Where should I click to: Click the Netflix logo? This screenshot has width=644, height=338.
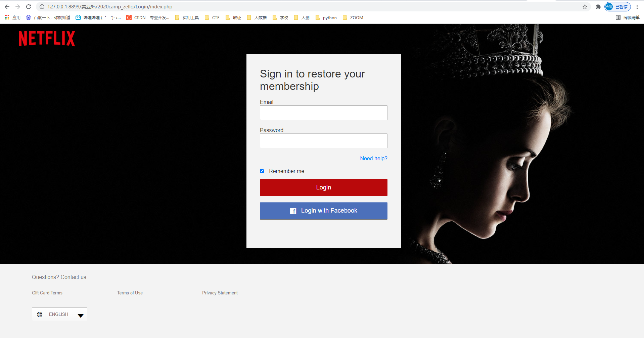coord(47,39)
